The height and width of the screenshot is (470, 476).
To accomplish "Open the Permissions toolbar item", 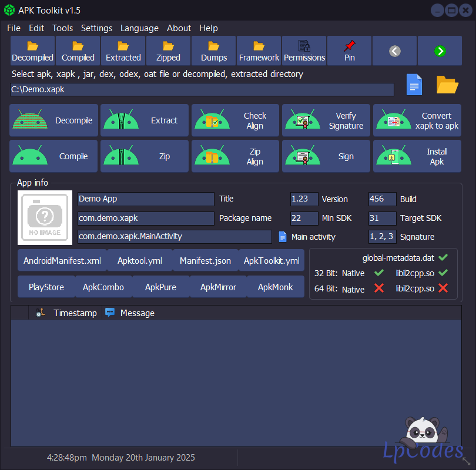I will [x=304, y=51].
